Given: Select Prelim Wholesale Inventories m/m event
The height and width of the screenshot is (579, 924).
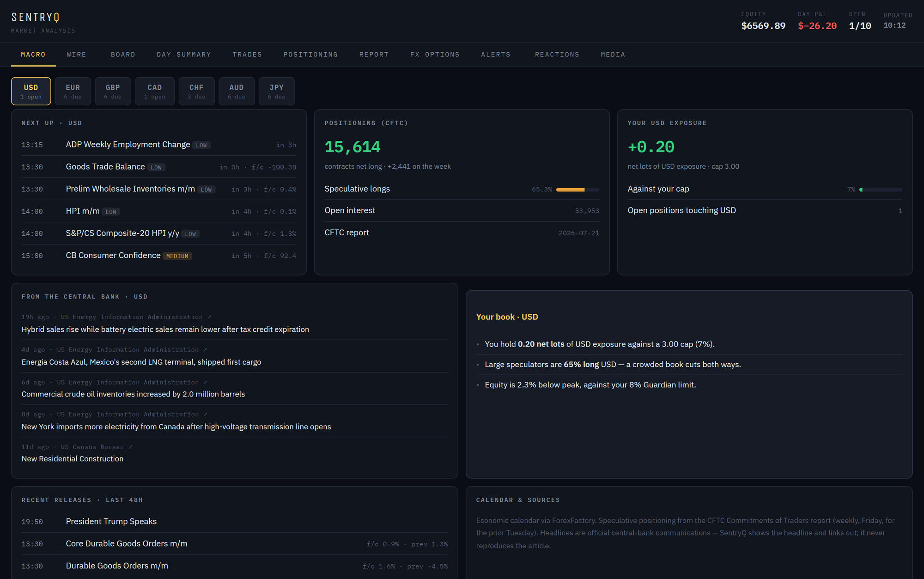Looking at the screenshot, I should click(x=159, y=189).
